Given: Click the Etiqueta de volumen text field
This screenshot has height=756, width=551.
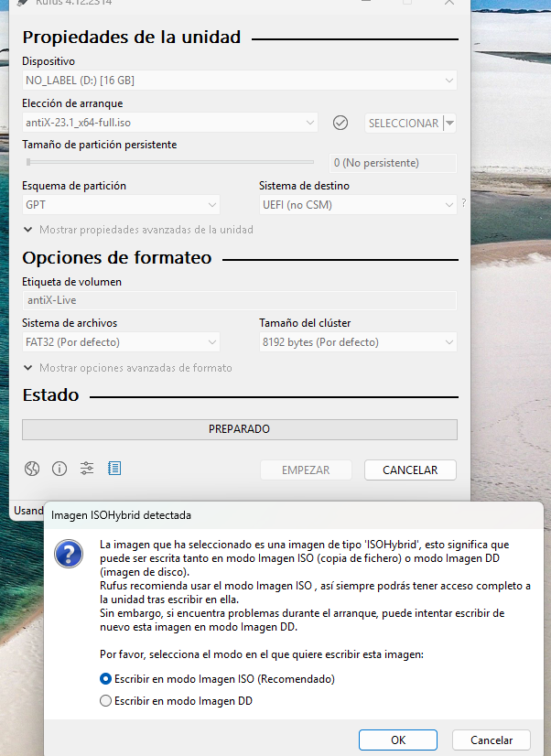Looking at the screenshot, I should (x=239, y=300).
